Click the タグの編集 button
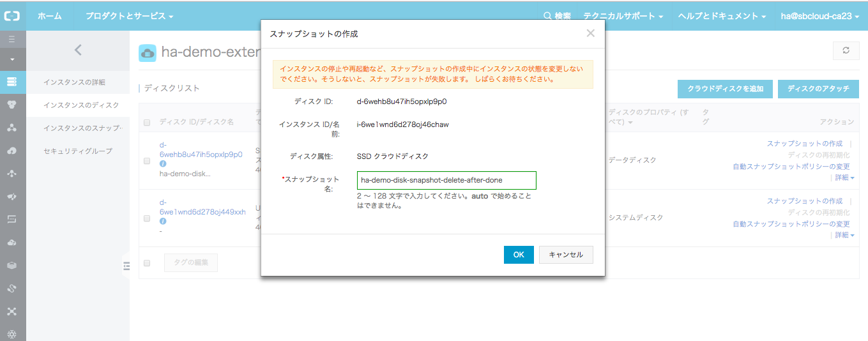868x341 pixels. [x=191, y=262]
